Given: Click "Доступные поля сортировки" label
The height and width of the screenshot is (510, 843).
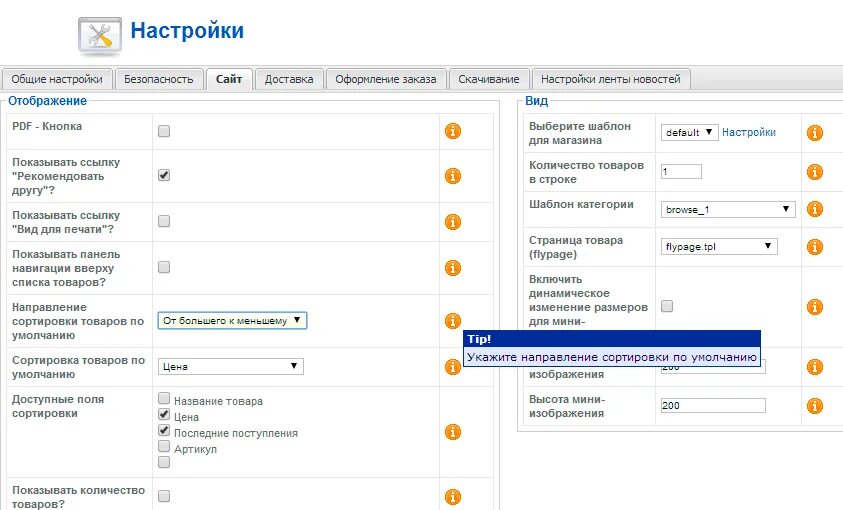Looking at the screenshot, I should click(58, 406).
